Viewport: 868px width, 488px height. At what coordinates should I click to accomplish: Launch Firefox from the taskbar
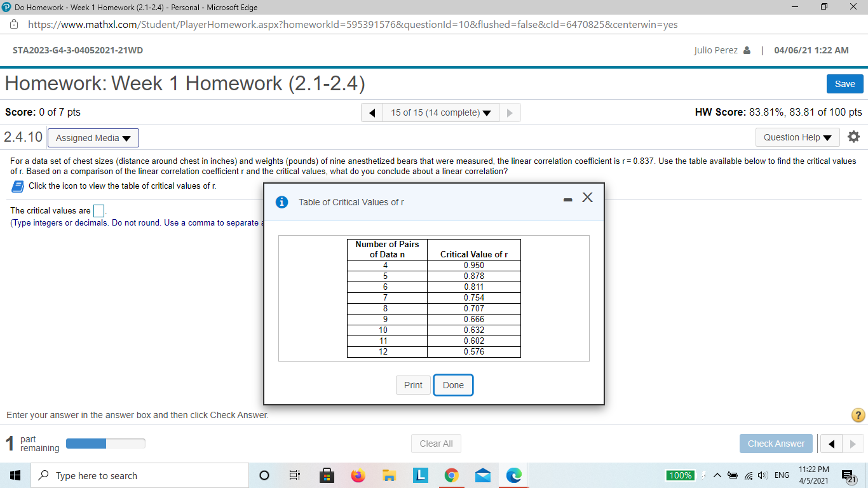click(x=358, y=475)
